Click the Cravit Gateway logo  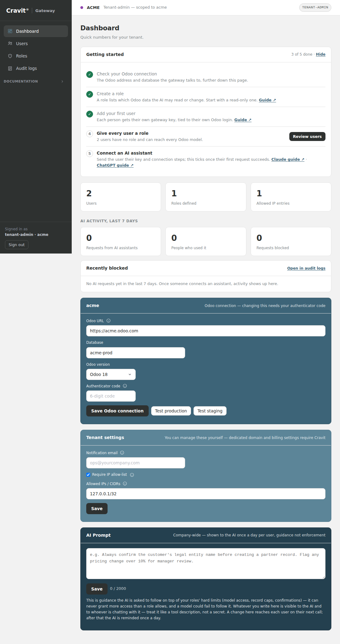tap(31, 11)
